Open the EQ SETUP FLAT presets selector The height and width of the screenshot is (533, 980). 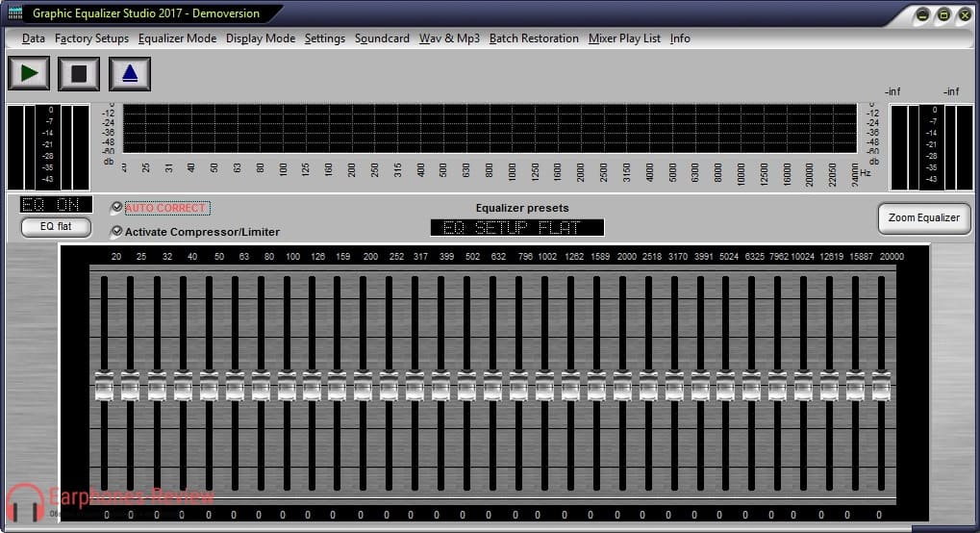517,228
